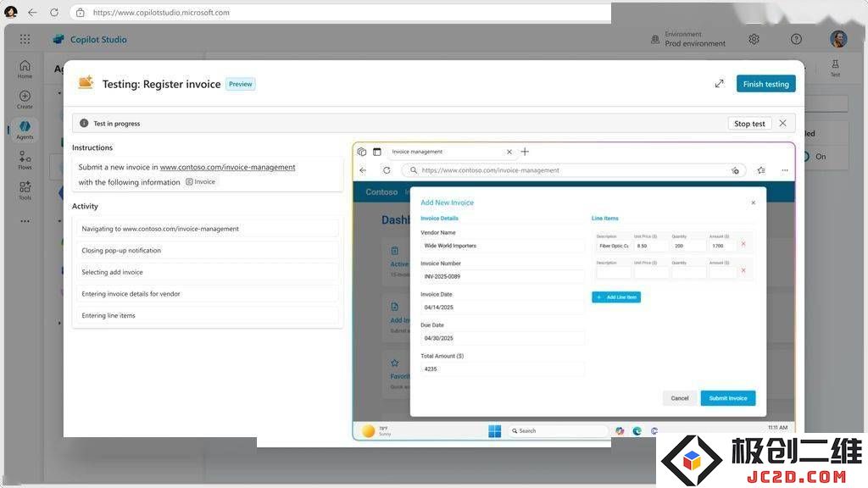The image size is (868, 488).
Task: Click the Add Line Item button
Action: coord(616,297)
